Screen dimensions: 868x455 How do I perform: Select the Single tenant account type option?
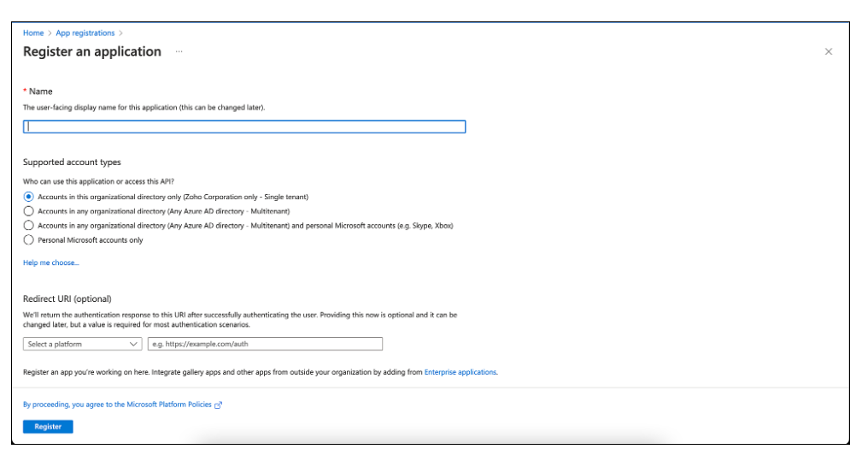pos(29,197)
